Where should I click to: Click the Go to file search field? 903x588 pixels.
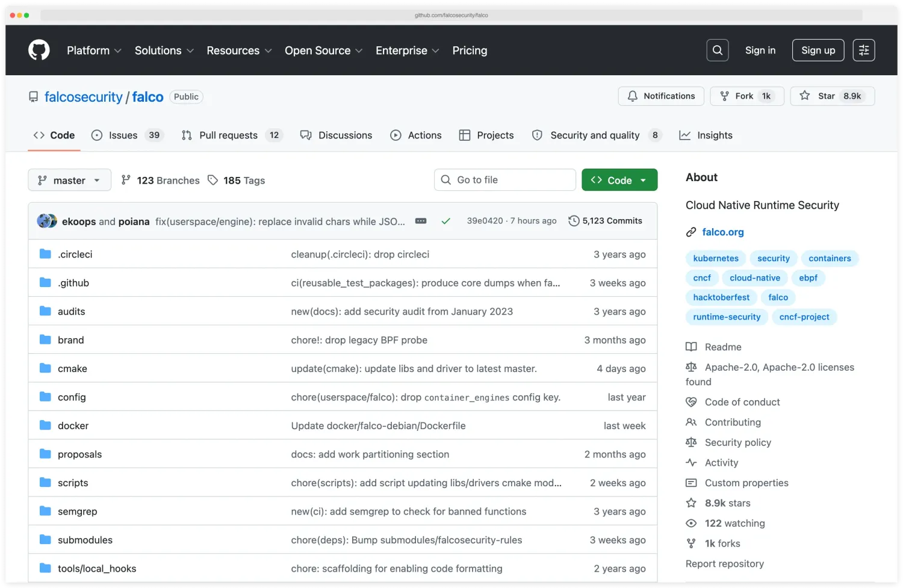click(x=505, y=180)
